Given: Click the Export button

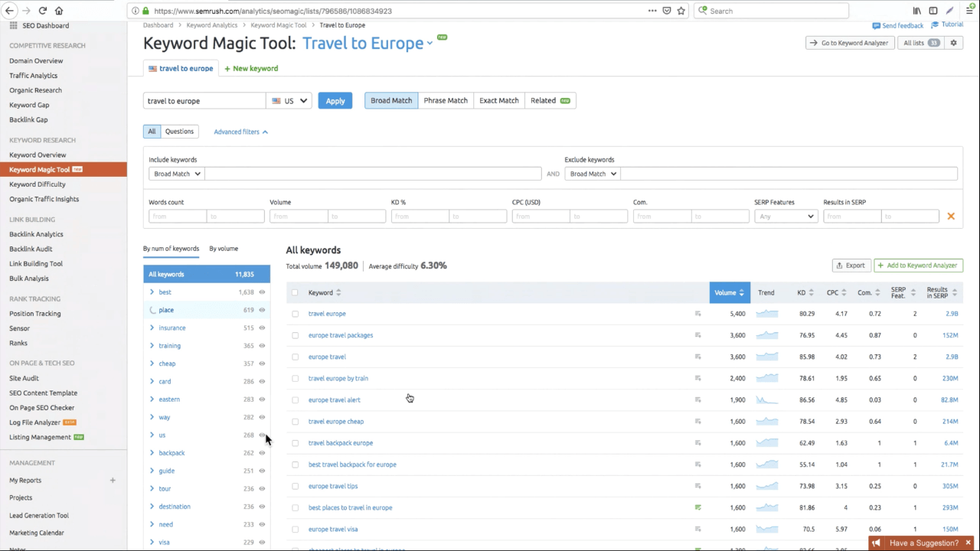Looking at the screenshot, I should [x=851, y=266].
